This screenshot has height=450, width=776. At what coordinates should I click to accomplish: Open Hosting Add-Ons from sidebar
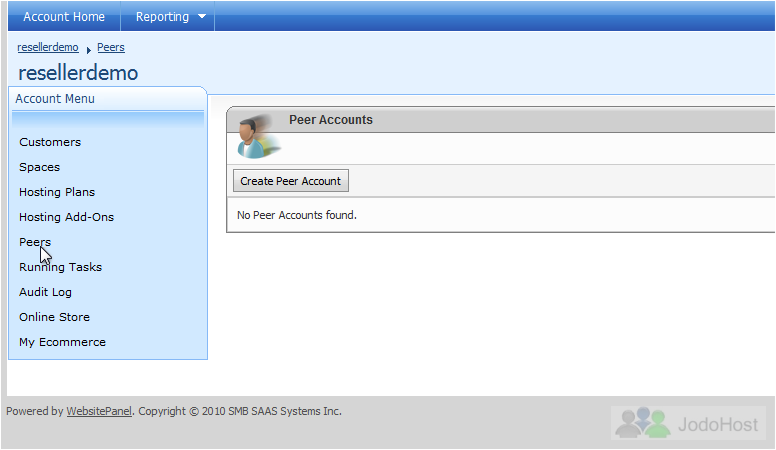point(66,217)
